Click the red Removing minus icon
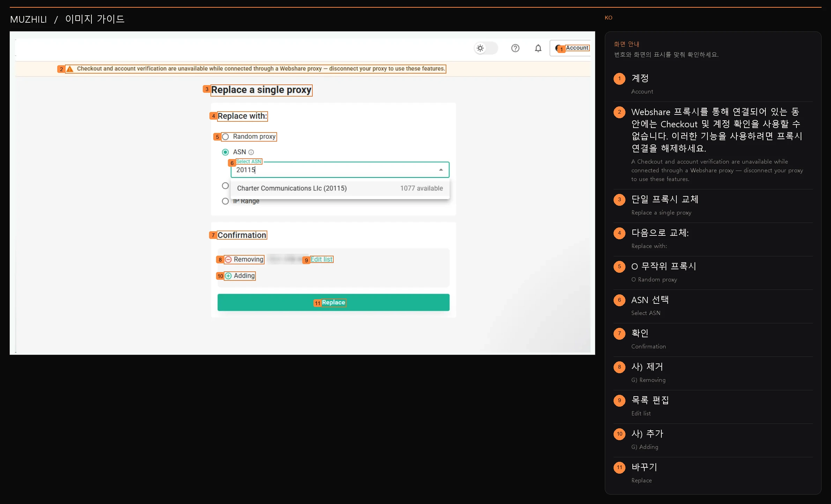The image size is (831, 504). point(228,259)
